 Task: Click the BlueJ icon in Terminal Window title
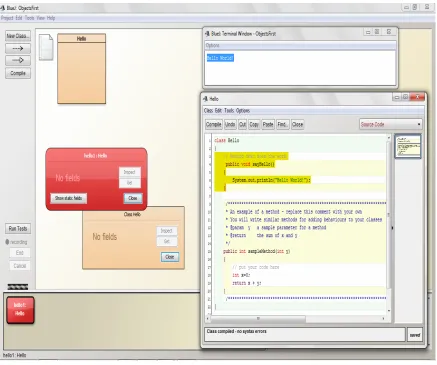click(x=207, y=34)
